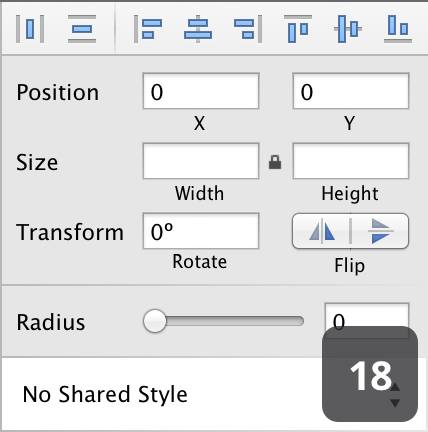Align layers to left edge
This screenshot has width=428, height=432.
[148, 29]
